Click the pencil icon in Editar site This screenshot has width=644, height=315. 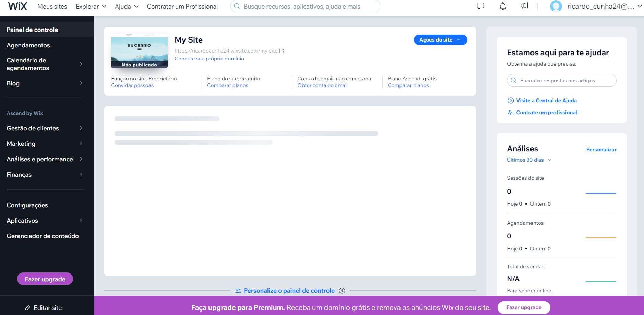[28, 308]
